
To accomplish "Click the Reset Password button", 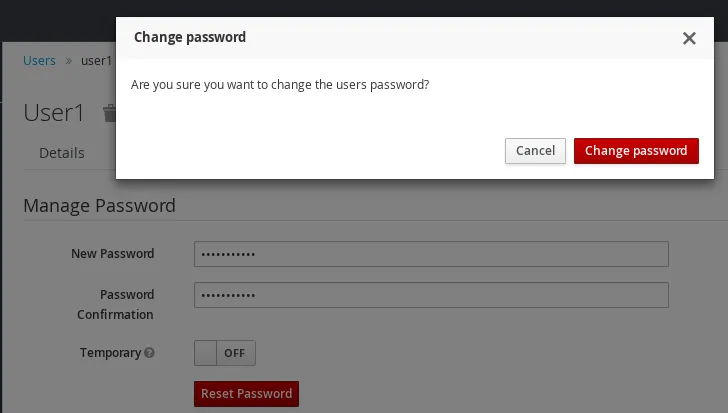I will 247,394.
